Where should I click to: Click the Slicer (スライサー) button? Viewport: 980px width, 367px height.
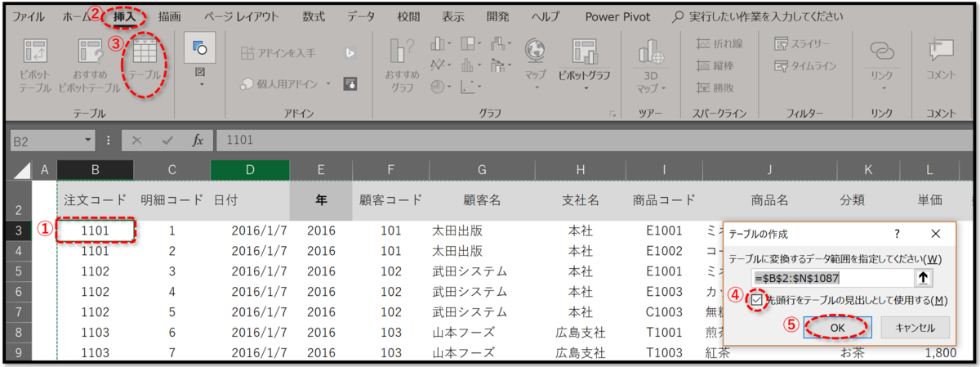(801, 44)
